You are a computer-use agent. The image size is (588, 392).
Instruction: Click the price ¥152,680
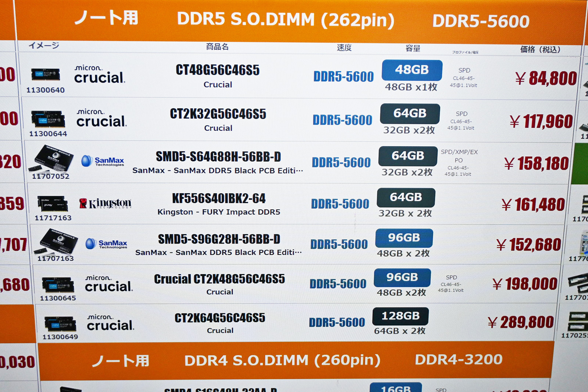pyautogui.click(x=529, y=245)
